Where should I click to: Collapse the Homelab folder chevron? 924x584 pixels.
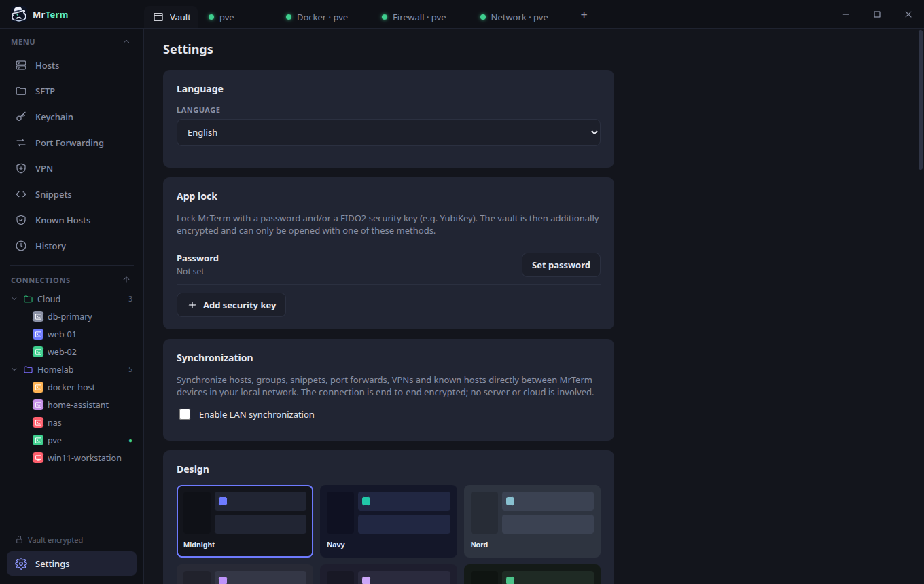pyautogui.click(x=15, y=369)
